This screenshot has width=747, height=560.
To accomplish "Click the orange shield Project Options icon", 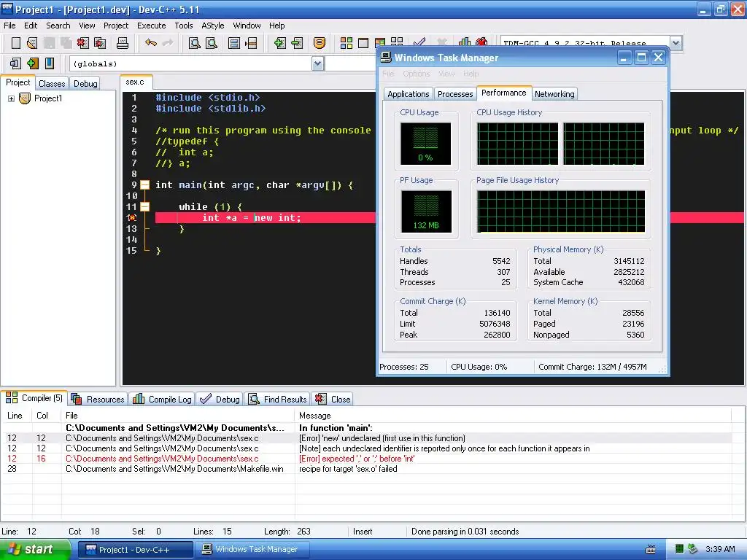I will (320, 43).
